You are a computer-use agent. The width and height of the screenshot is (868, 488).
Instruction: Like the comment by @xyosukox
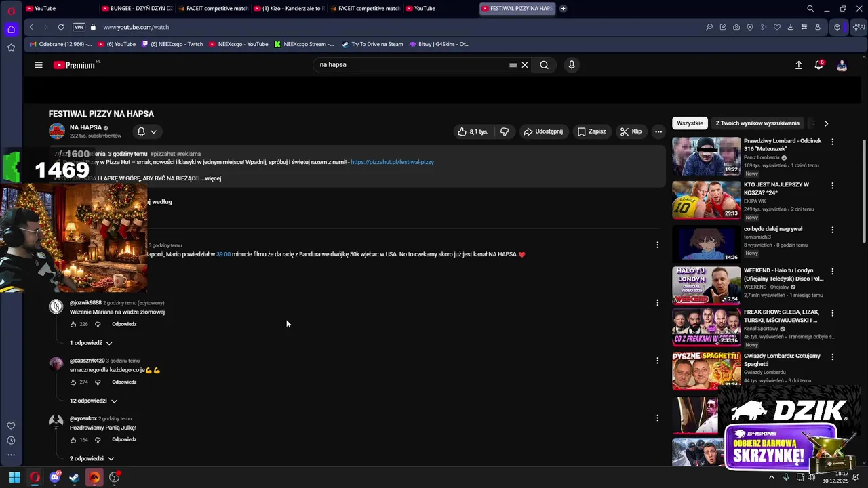pos(73,439)
